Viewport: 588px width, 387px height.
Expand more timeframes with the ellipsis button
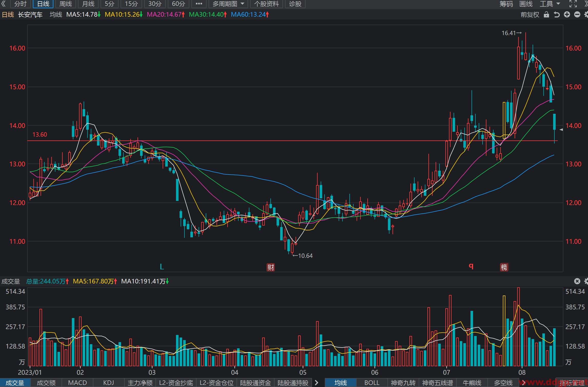click(199, 4)
